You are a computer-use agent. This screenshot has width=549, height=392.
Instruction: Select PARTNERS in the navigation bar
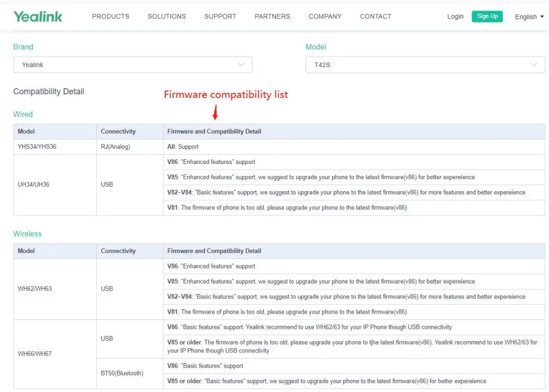(272, 17)
